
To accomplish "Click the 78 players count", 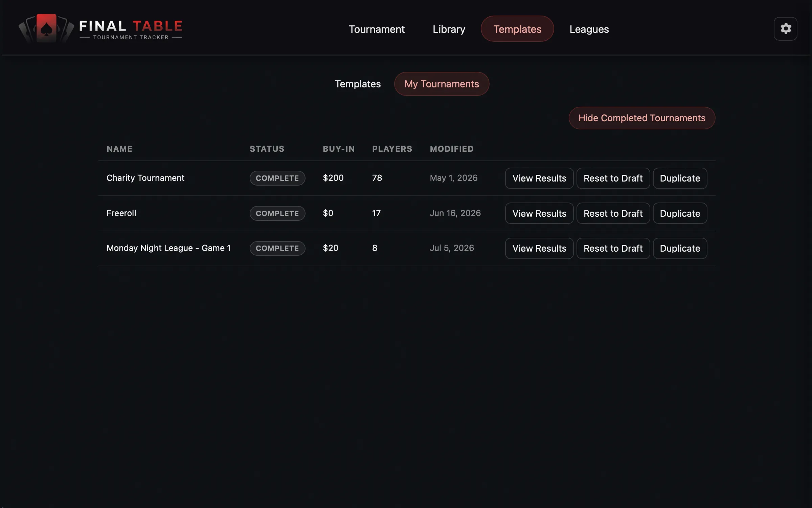I will pos(377,178).
